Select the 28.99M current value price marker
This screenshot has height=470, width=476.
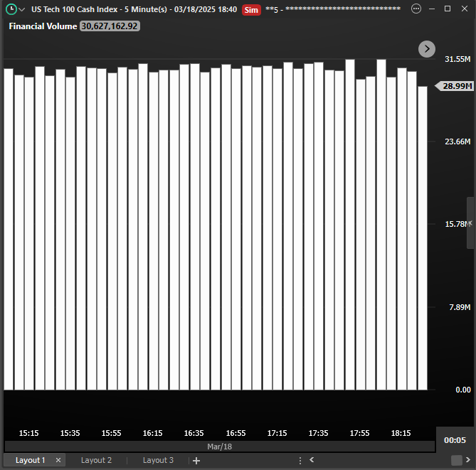click(x=457, y=86)
